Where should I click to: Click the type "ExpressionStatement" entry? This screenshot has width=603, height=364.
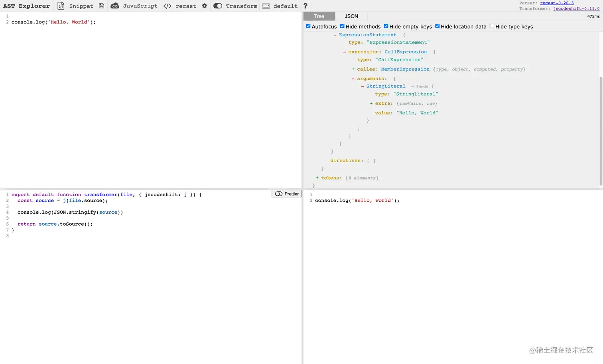pos(389,42)
